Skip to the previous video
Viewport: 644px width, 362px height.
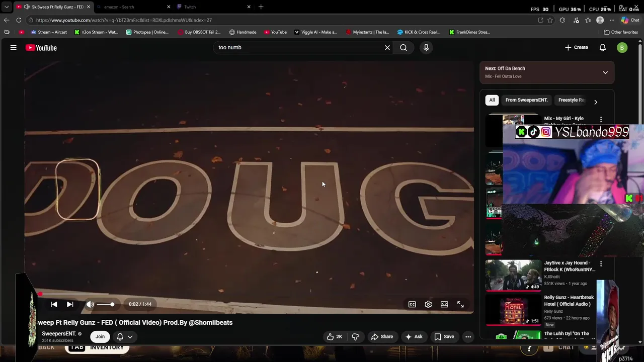point(54,304)
